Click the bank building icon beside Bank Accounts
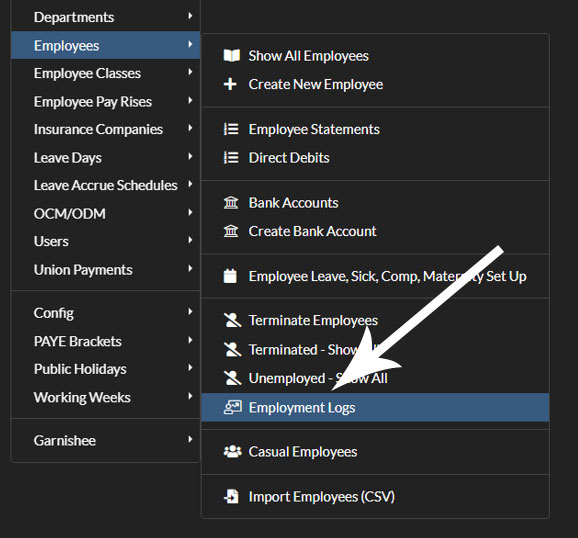This screenshot has height=538, width=578. [231, 202]
